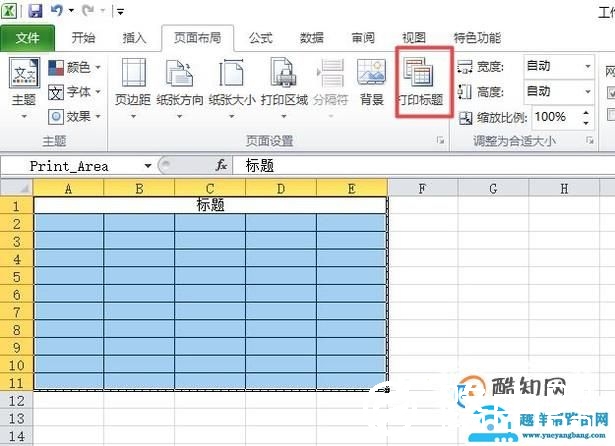Expand the 宽度 width dropdown
The height and width of the screenshot is (446, 615).
[588, 66]
